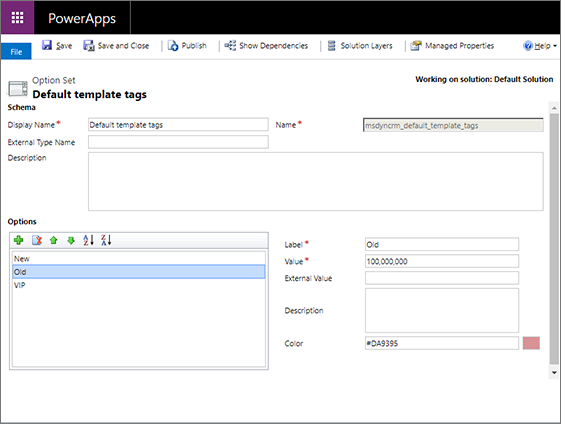Screen dimensions: 561x424
Task: Move selected option up
Action: tap(54, 240)
